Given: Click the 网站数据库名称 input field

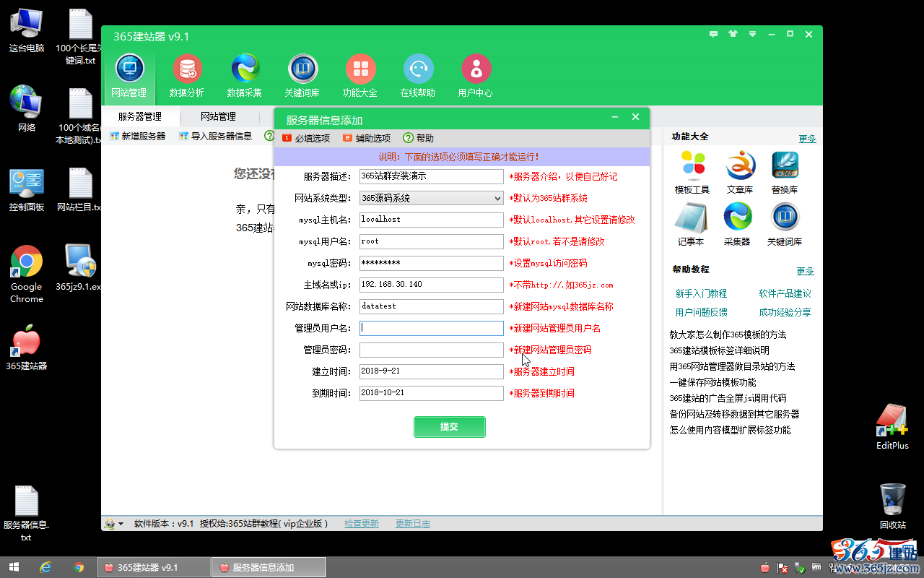Looking at the screenshot, I should 432,306.
